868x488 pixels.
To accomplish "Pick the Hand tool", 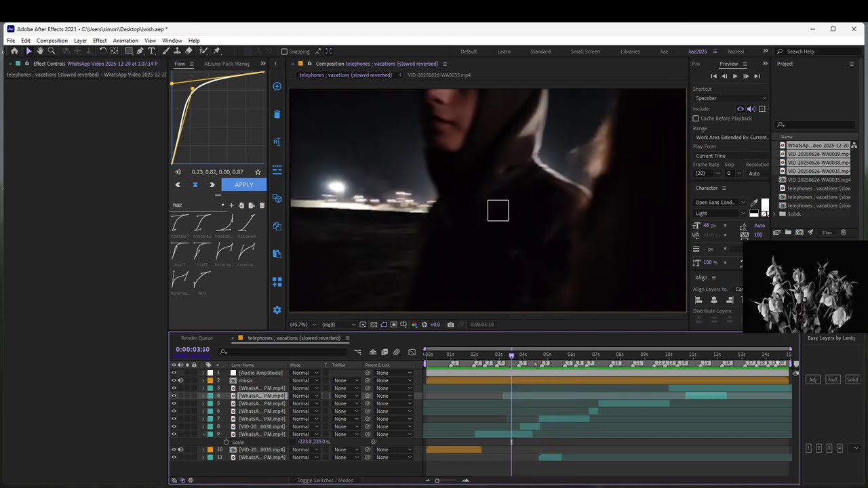I will [x=40, y=51].
